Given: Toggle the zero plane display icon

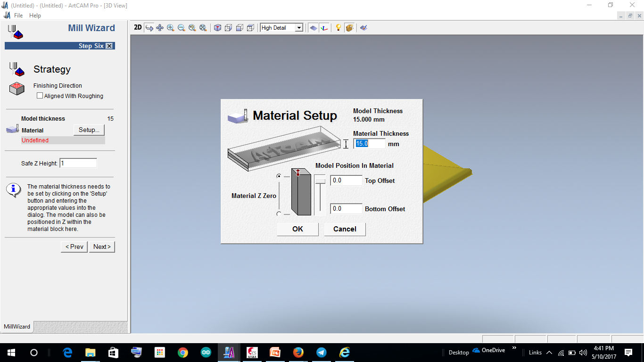Looking at the screenshot, I should (313, 28).
